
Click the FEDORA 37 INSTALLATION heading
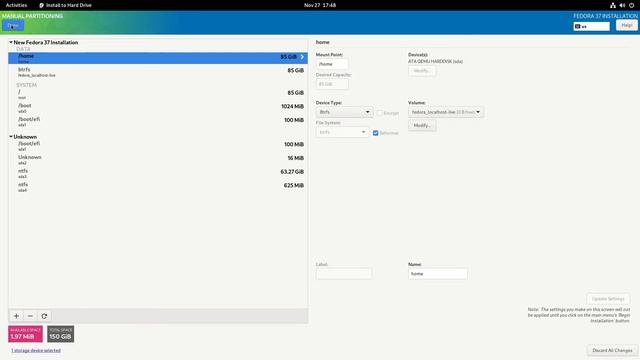click(605, 16)
